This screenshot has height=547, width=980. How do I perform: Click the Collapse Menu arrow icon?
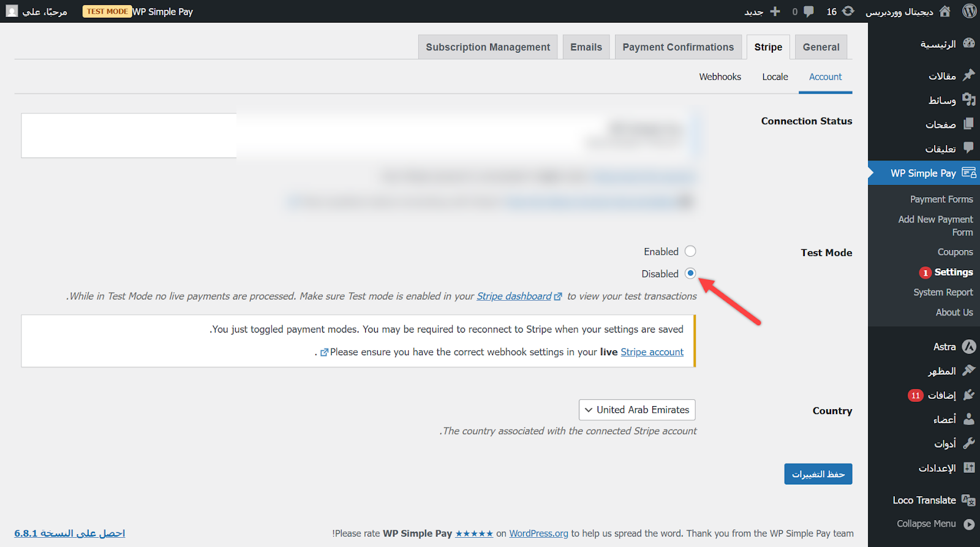point(969,524)
